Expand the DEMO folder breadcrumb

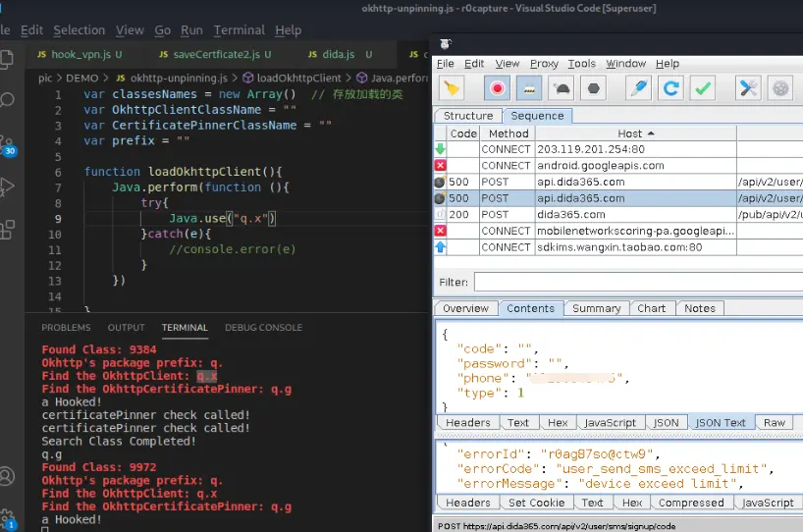coord(81,78)
